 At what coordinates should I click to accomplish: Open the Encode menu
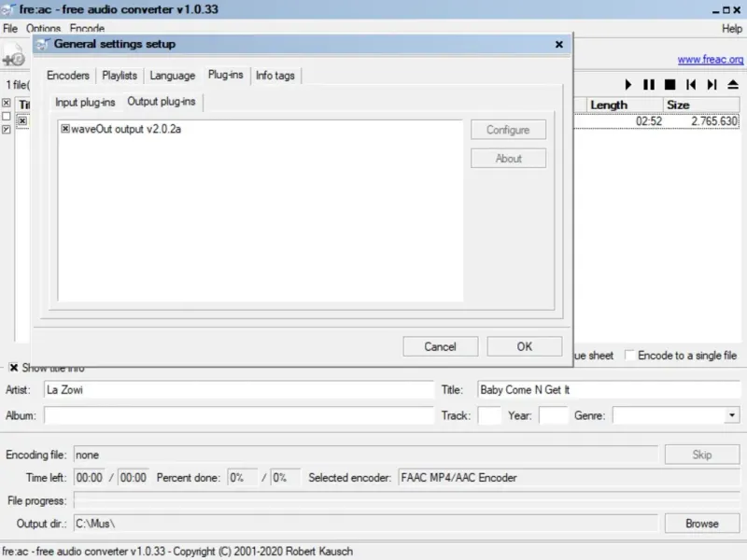(x=87, y=29)
